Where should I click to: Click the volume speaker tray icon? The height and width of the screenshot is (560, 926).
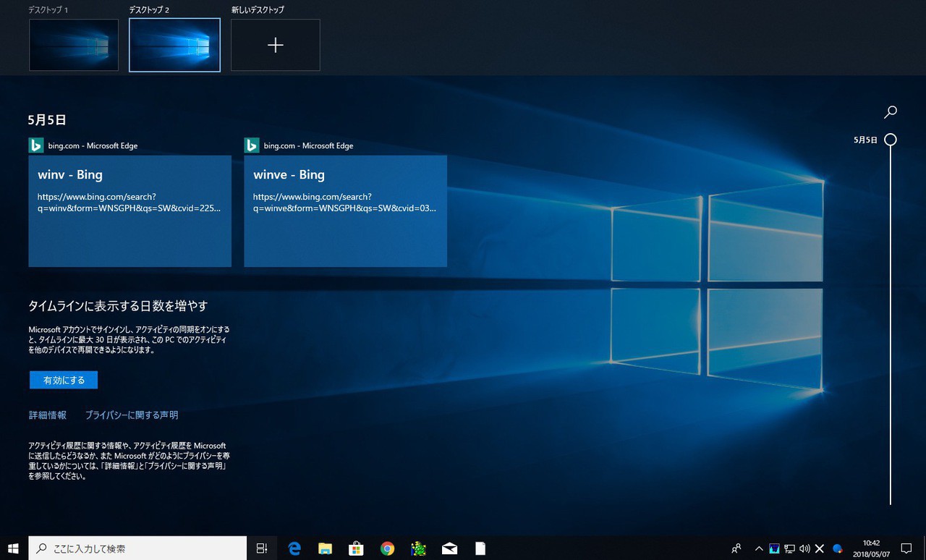point(804,548)
